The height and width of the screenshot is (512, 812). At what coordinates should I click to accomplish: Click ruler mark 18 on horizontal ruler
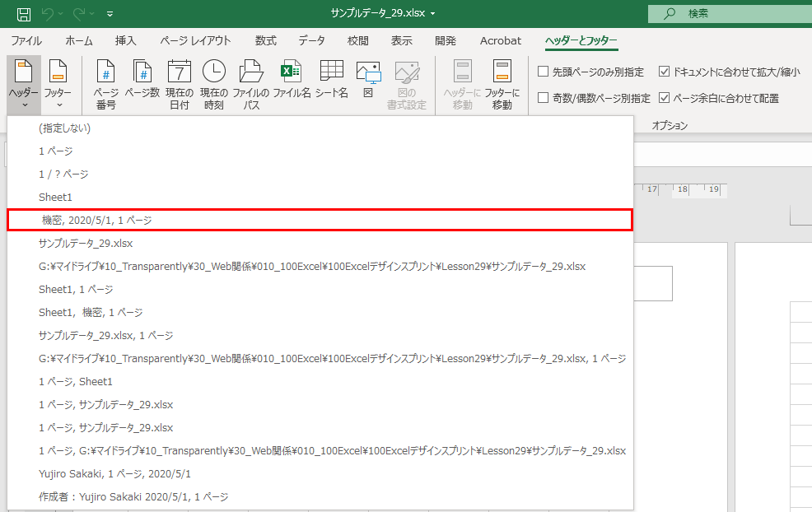(x=683, y=189)
